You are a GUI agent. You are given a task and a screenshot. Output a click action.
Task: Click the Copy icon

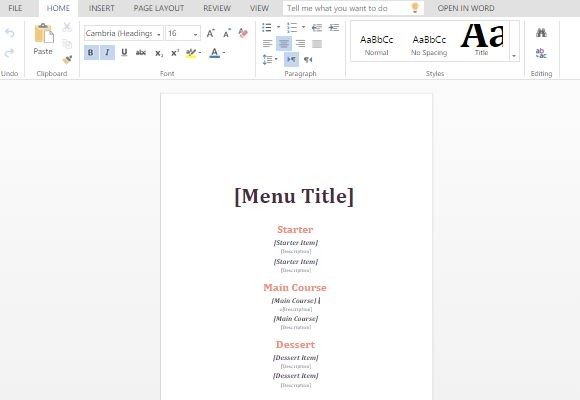coord(67,44)
